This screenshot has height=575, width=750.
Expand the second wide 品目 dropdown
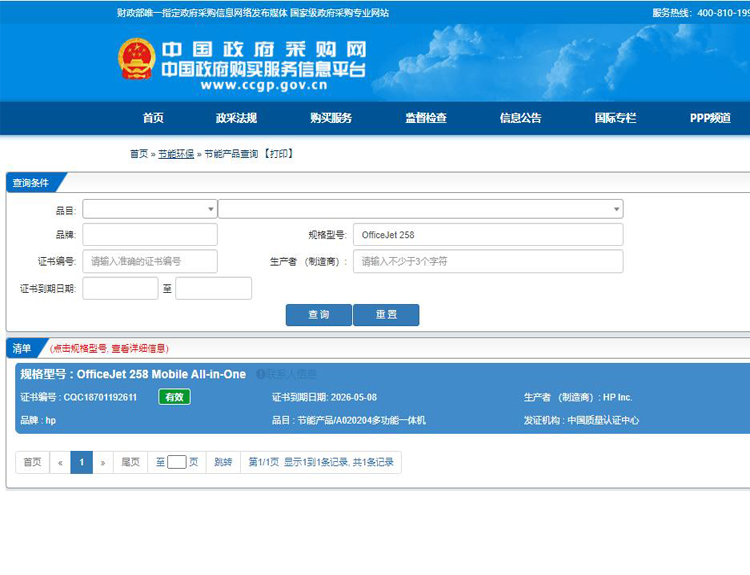[x=420, y=209]
